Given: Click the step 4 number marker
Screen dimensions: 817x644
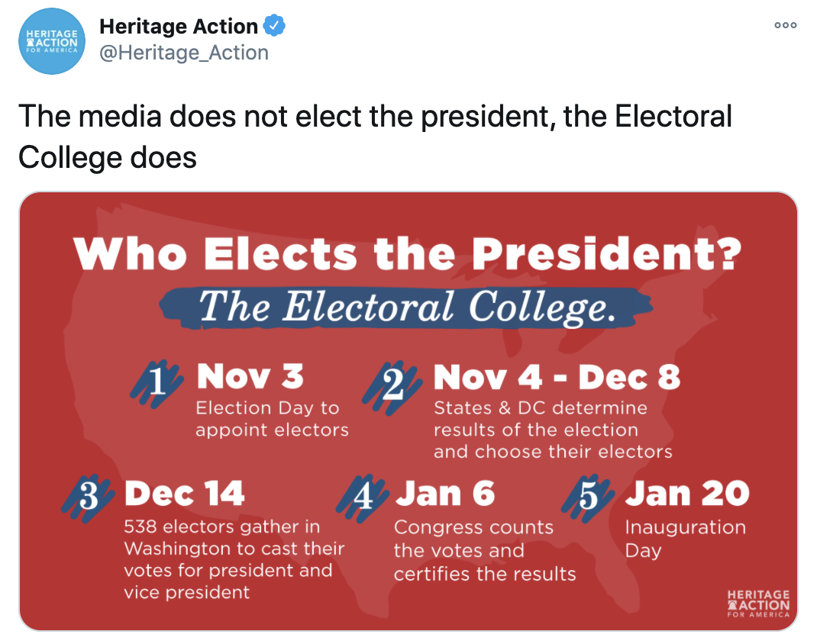Looking at the screenshot, I should (x=363, y=497).
